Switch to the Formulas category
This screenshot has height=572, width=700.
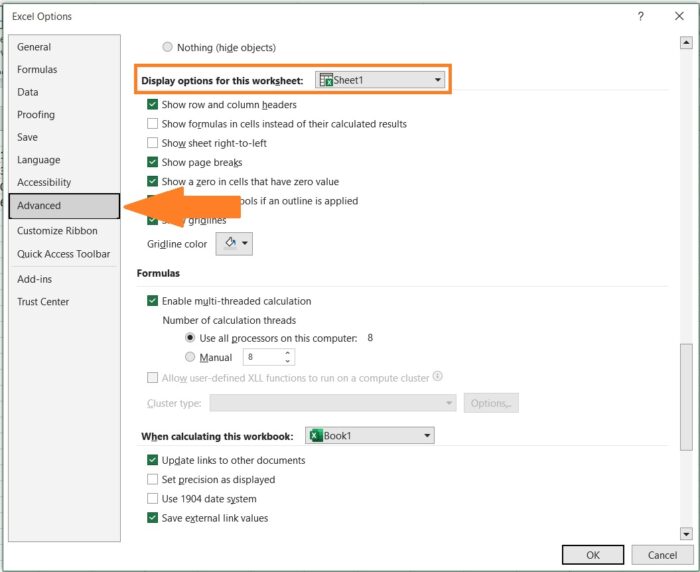(37, 70)
